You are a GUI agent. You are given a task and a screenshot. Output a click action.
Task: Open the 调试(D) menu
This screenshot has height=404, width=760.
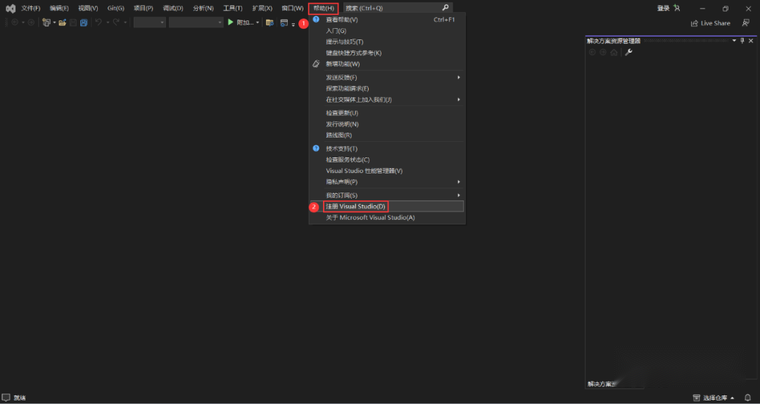coord(173,8)
